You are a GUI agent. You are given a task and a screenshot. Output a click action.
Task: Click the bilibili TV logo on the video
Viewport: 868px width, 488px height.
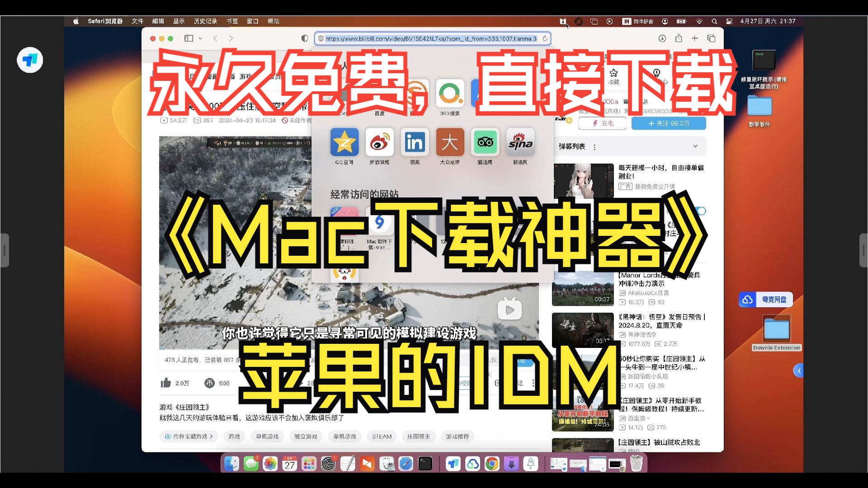(509, 309)
